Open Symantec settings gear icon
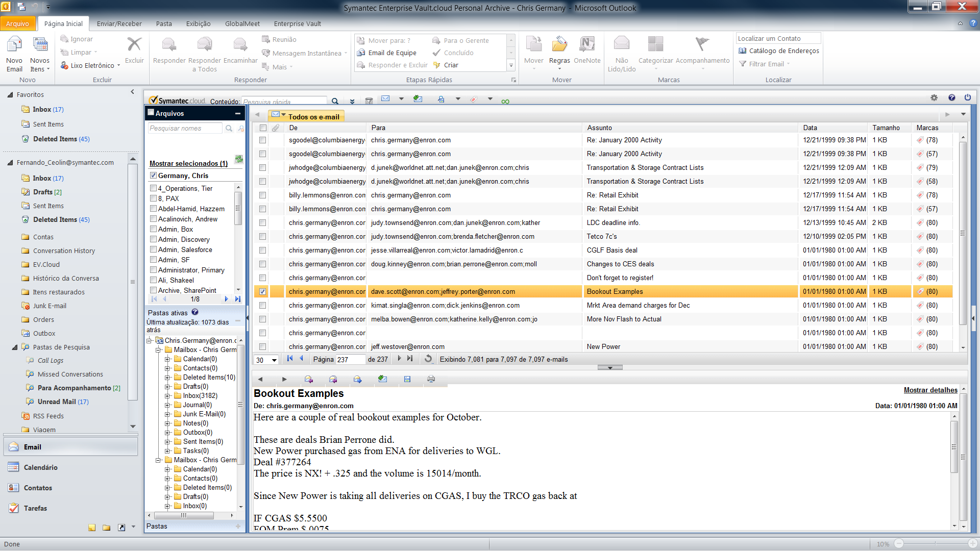 934,97
